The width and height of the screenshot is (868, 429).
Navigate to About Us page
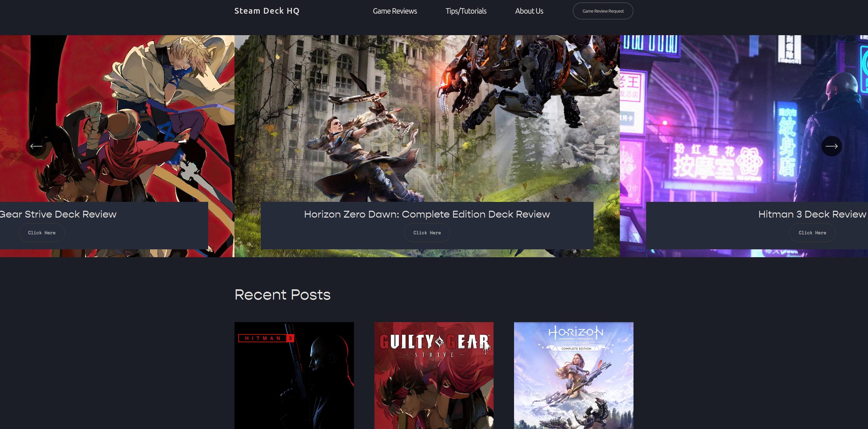coord(529,11)
